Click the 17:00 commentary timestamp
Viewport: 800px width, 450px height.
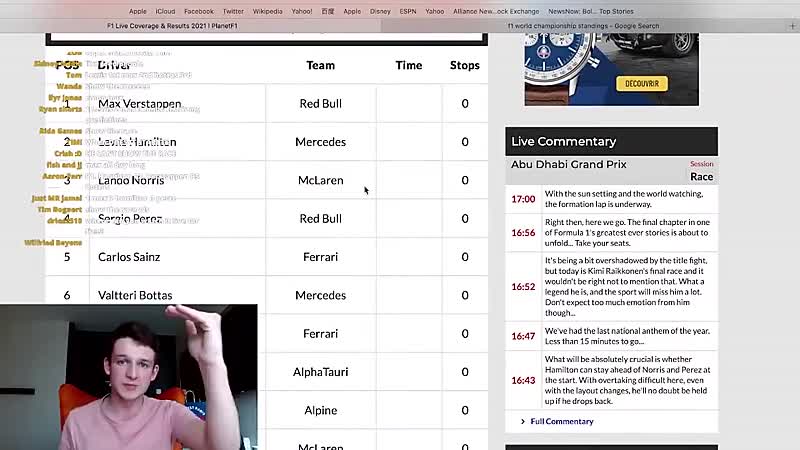pyautogui.click(x=523, y=199)
